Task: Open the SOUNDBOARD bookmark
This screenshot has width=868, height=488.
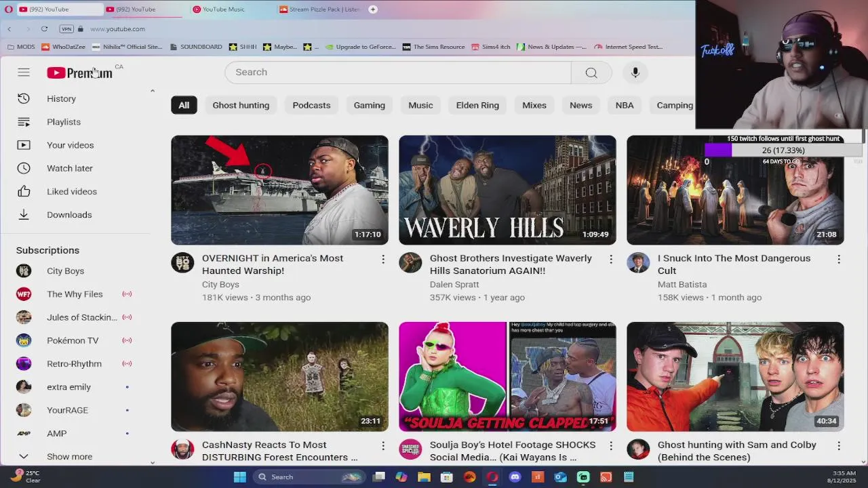Action: click(x=196, y=47)
